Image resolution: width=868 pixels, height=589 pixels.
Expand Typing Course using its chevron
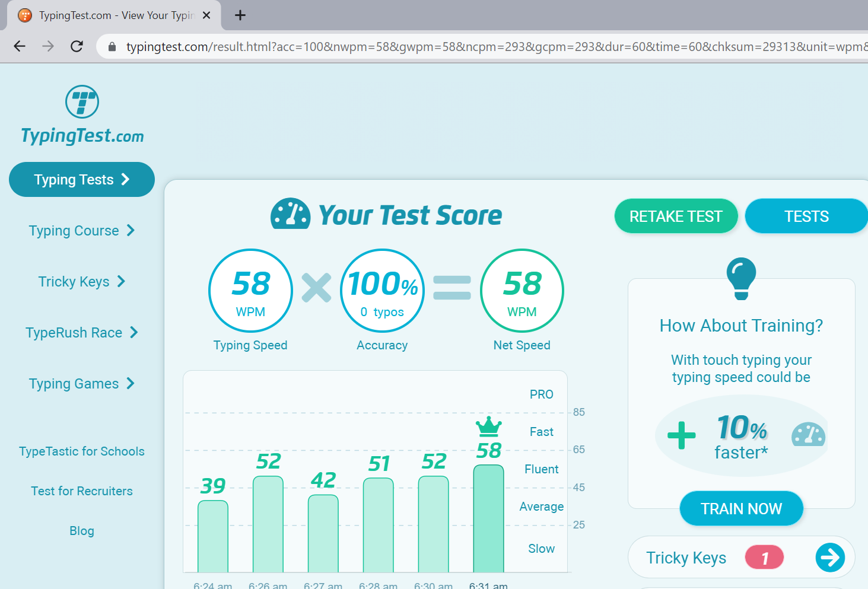coord(131,230)
